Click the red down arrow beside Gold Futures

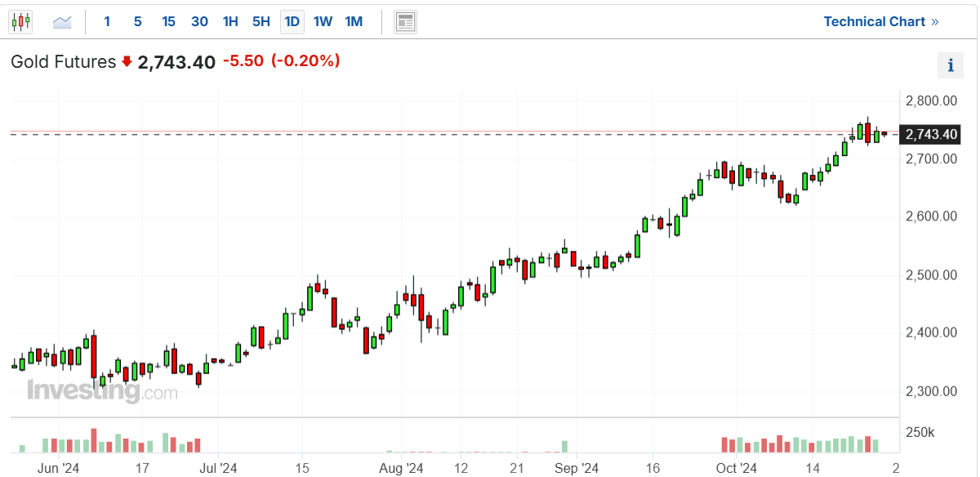point(127,62)
